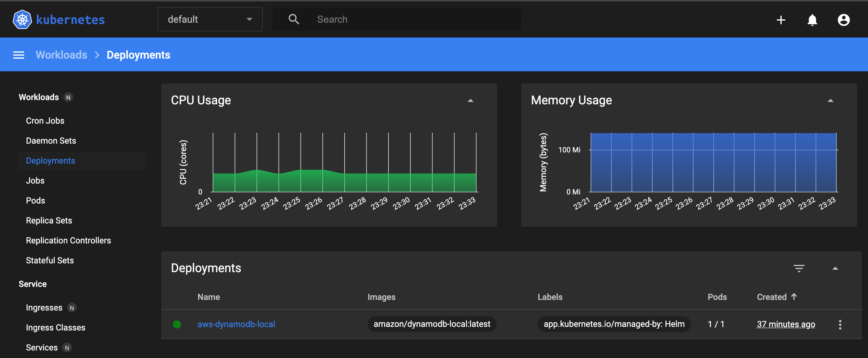Collapse the CPU Usage card
The width and height of the screenshot is (868, 358).
470,101
